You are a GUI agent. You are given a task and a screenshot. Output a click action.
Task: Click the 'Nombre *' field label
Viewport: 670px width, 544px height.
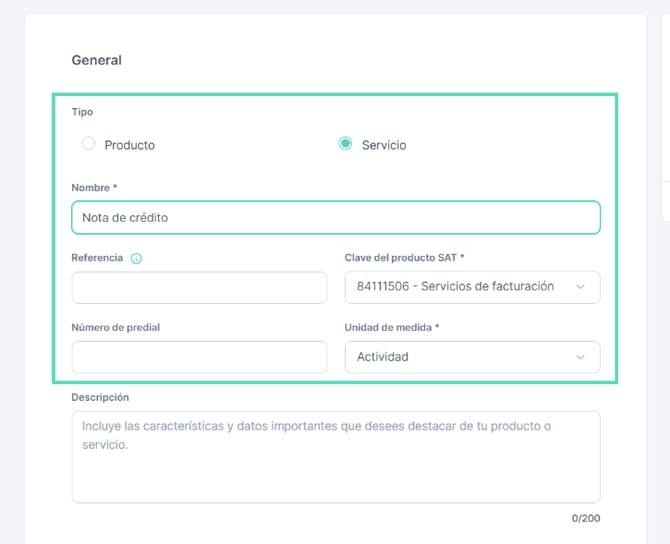point(94,188)
